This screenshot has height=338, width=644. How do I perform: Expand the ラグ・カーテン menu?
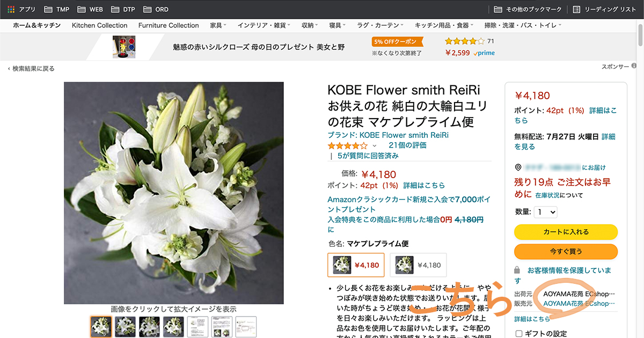(381, 25)
